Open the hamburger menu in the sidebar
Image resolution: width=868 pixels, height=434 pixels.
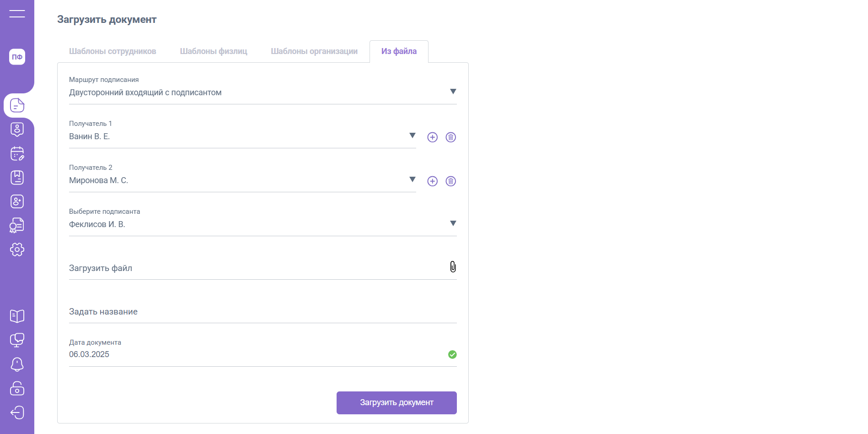point(17,14)
